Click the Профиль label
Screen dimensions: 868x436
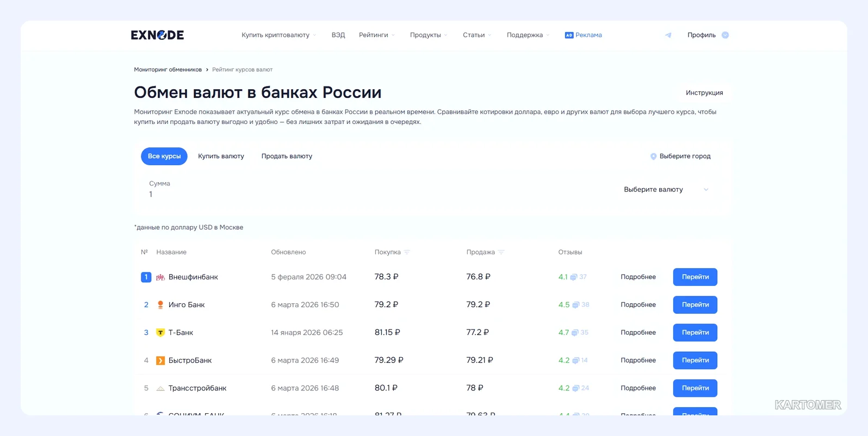(x=701, y=35)
